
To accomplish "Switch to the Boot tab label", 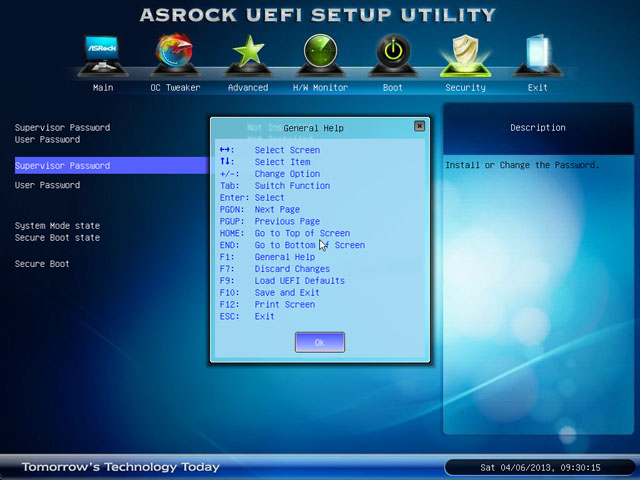I will [x=393, y=87].
